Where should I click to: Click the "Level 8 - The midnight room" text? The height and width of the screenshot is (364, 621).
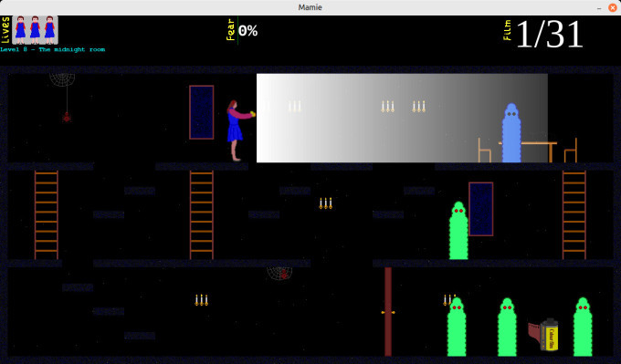coord(53,49)
